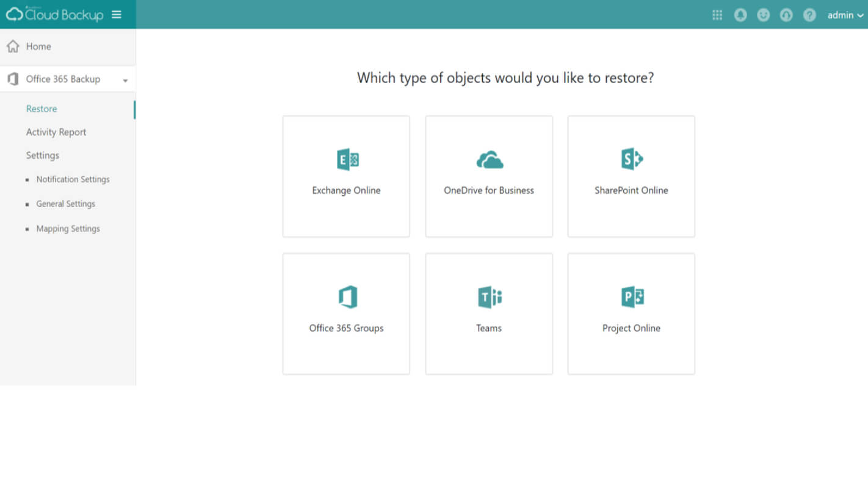
Task: Choose the Project Online icon
Action: [x=632, y=297]
